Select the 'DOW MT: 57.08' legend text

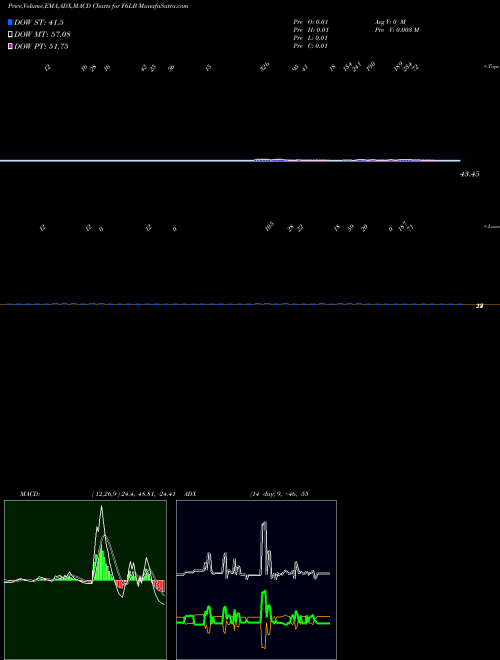click(42, 35)
